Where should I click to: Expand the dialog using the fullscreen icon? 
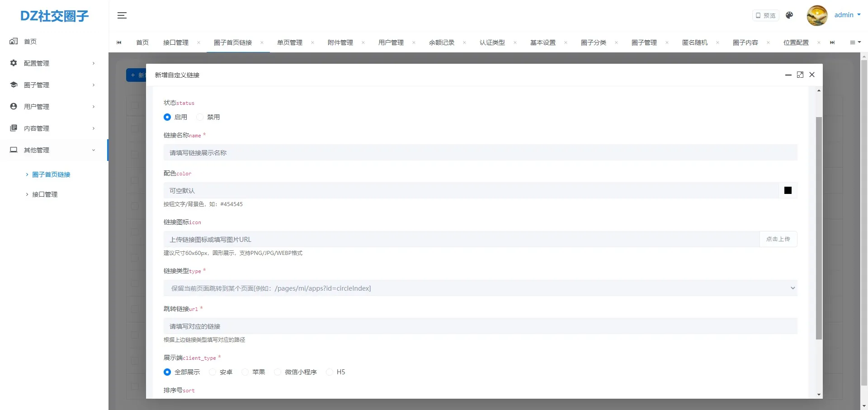pyautogui.click(x=800, y=75)
